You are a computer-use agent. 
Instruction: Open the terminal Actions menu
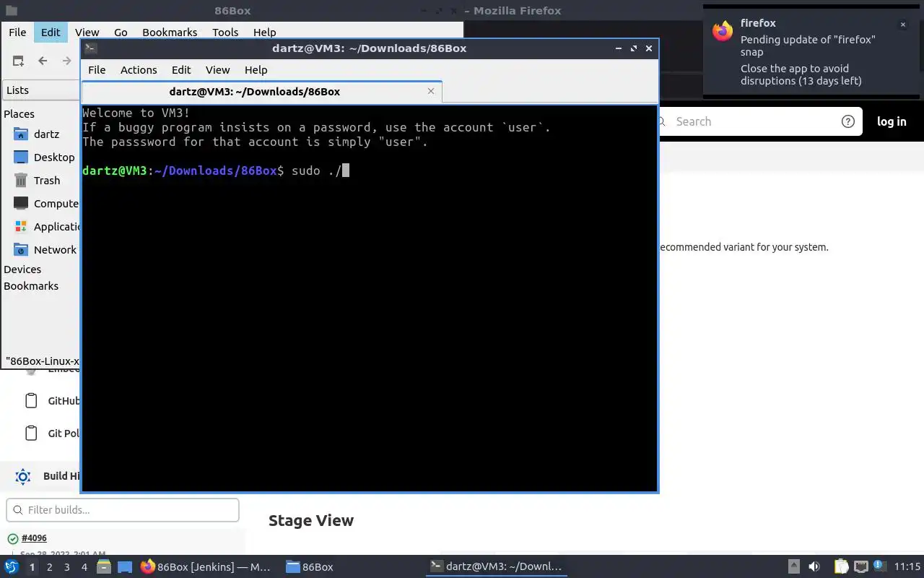139,70
